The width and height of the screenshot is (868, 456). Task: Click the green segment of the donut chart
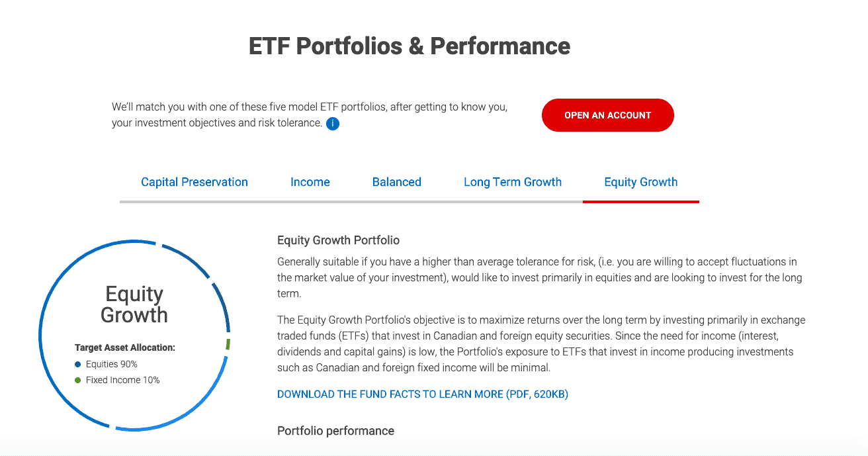point(228,344)
